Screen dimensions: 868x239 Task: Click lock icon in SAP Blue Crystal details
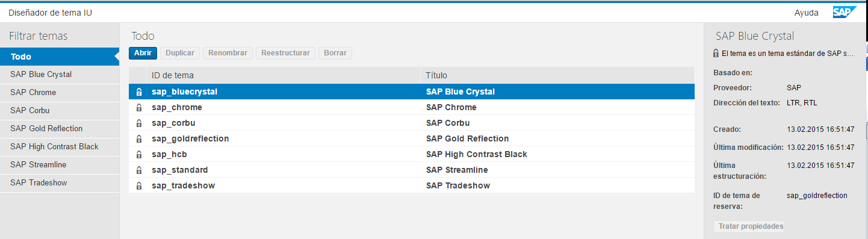tap(716, 54)
